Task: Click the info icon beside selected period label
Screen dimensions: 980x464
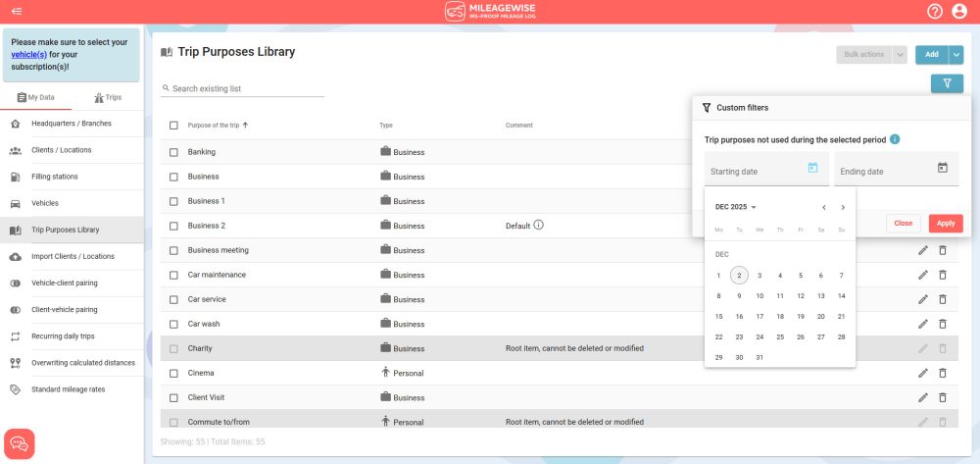Action: coord(895,139)
